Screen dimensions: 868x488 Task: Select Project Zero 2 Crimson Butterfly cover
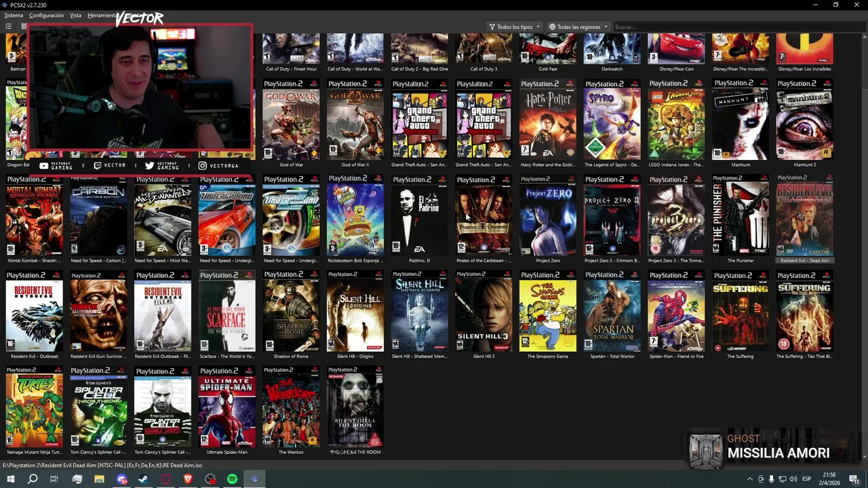click(612, 216)
